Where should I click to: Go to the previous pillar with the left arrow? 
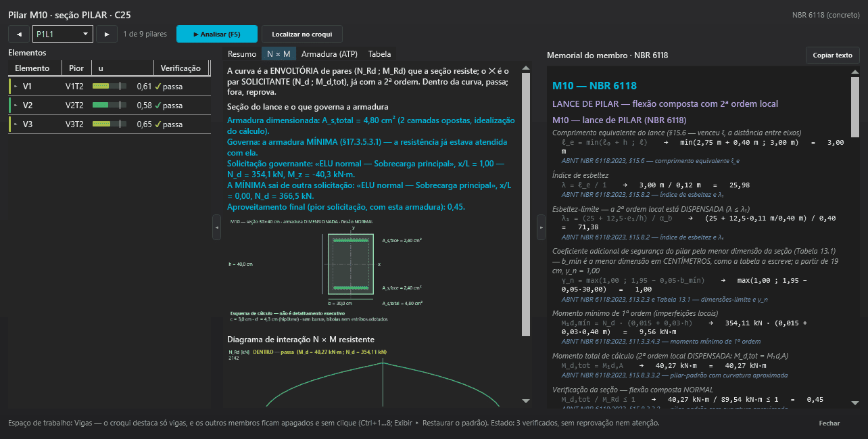pos(19,34)
